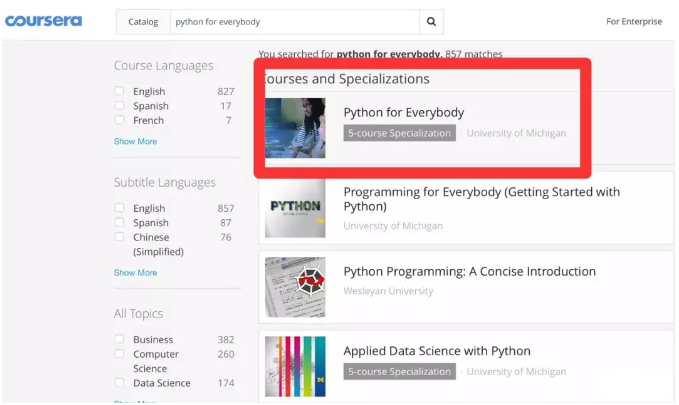Enable the Chinese (Simplified) subtitle checkbox

click(120, 238)
